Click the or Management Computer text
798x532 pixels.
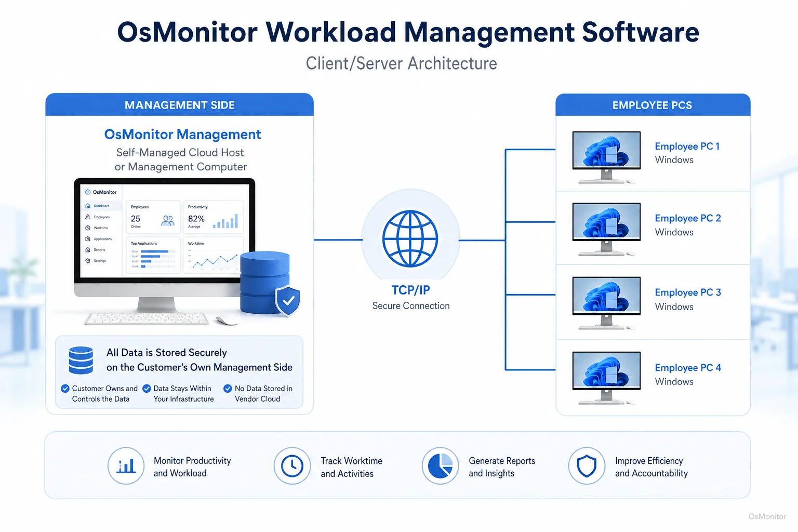coord(181,167)
